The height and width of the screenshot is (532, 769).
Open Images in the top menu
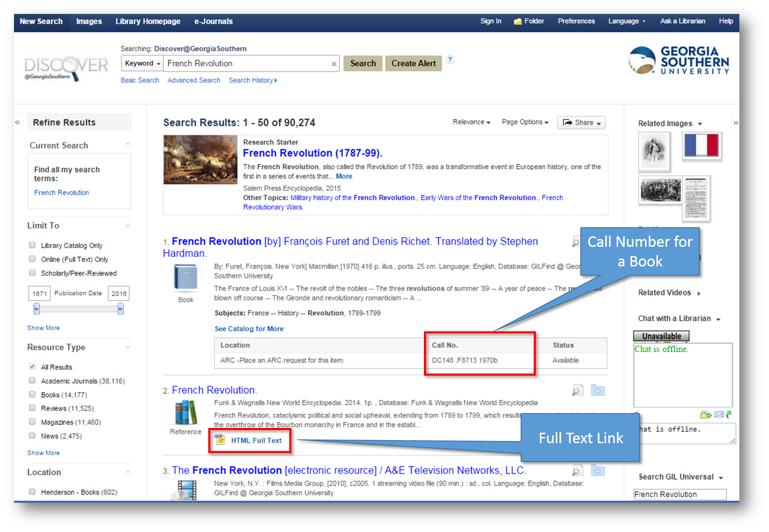pos(89,22)
